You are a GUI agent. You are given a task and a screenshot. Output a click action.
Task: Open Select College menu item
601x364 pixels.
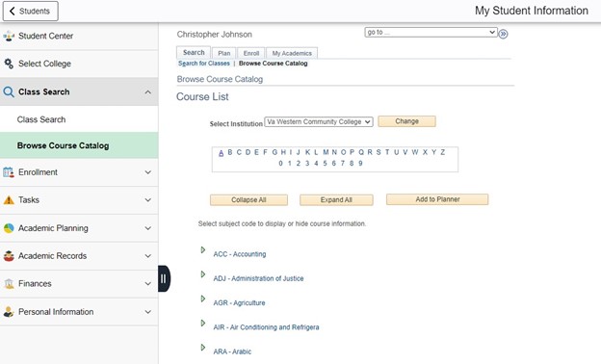click(x=79, y=64)
